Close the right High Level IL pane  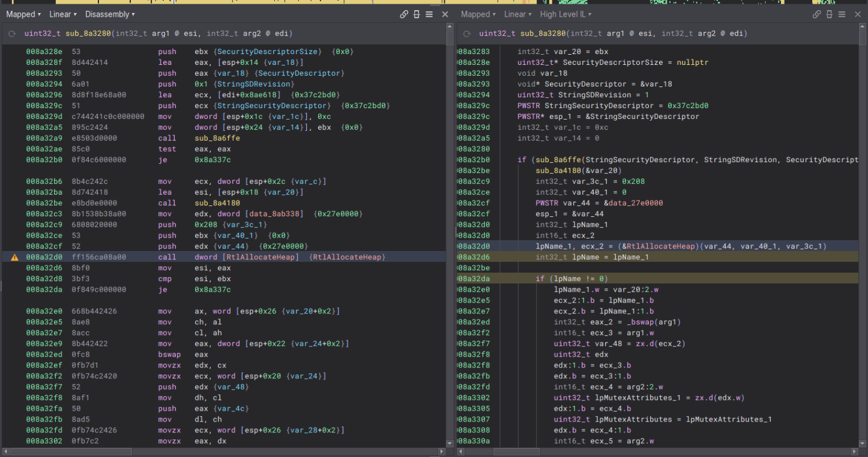pos(857,14)
